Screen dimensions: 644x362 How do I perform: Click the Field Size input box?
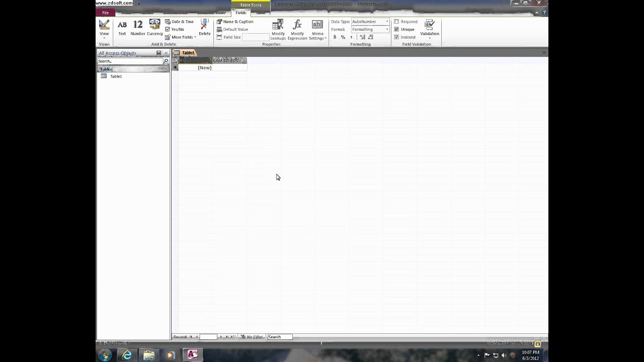click(x=256, y=37)
